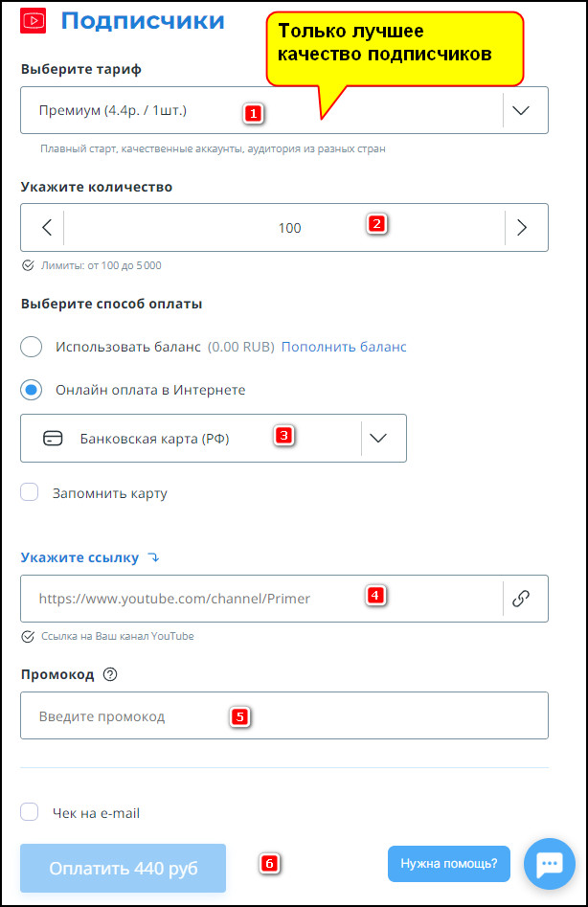Select Использовать баланс radio button
Screen dimensions: 588x907
[32, 347]
